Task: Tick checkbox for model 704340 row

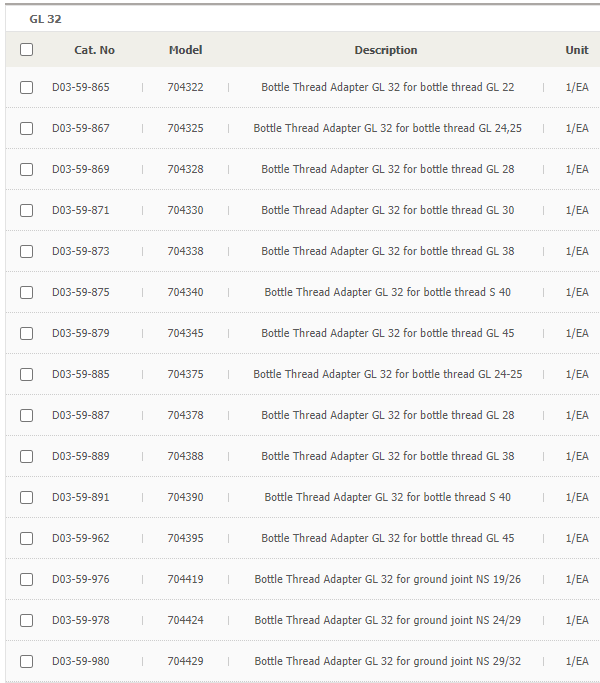Action: pos(27,292)
